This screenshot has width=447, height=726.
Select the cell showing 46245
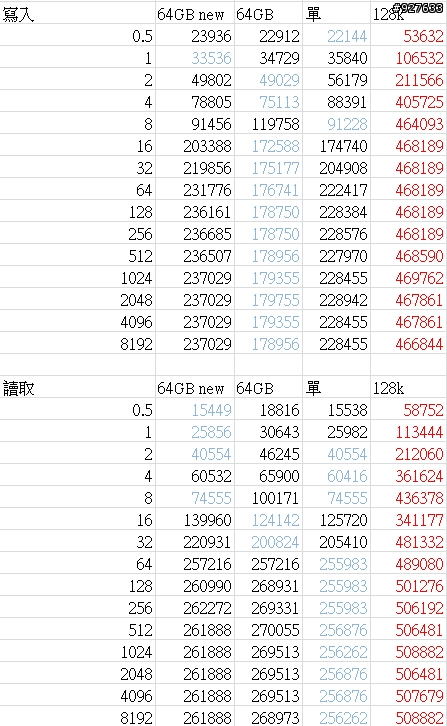pyautogui.click(x=268, y=454)
